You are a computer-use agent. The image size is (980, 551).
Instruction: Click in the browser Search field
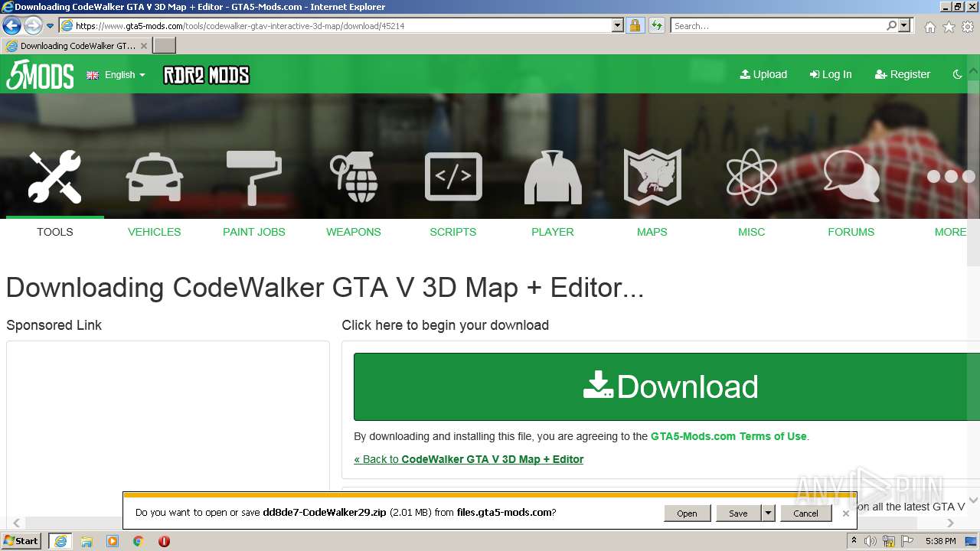tap(777, 25)
